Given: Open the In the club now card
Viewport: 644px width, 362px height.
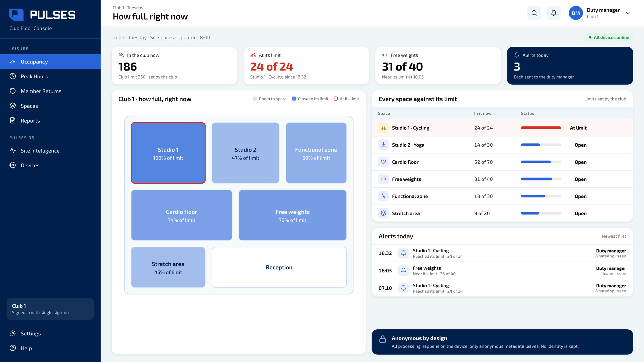Looking at the screenshot, I should [174, 66].
